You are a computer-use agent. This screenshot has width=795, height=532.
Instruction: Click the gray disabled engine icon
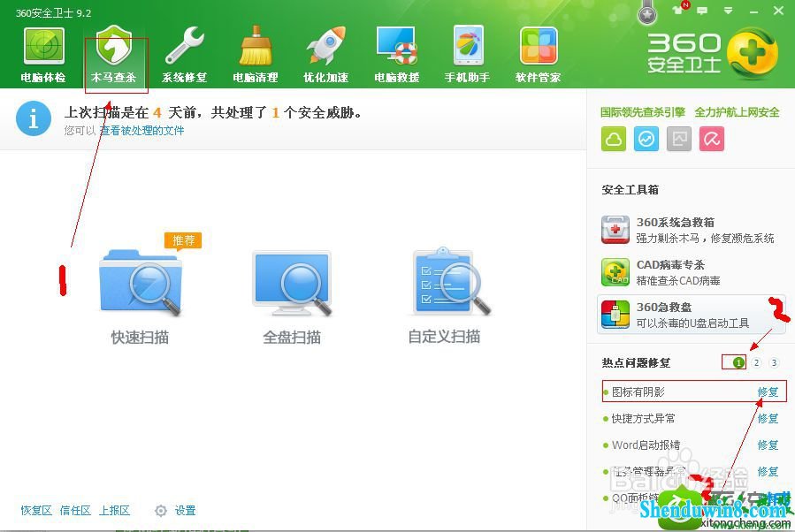click(x=679, y=139)
